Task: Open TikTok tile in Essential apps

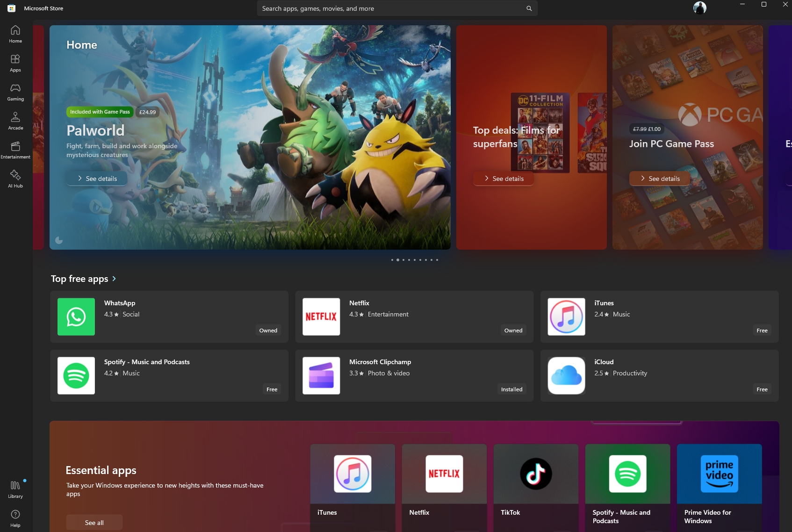Action: click(x=536, y=488)
